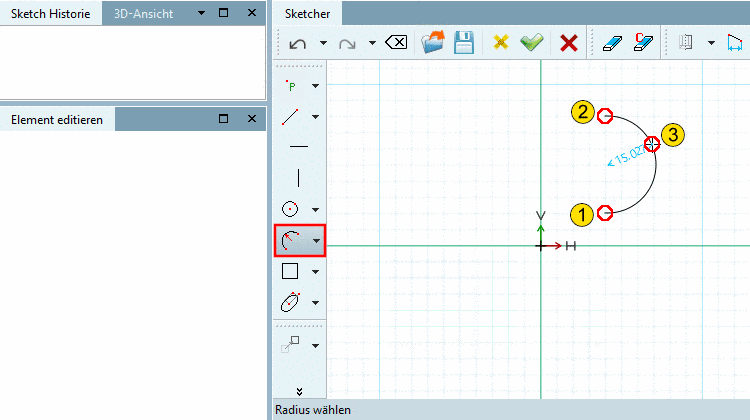Cancel sketch with red X icon
Viewport: 750px width, 420px height.
point(569,43)
